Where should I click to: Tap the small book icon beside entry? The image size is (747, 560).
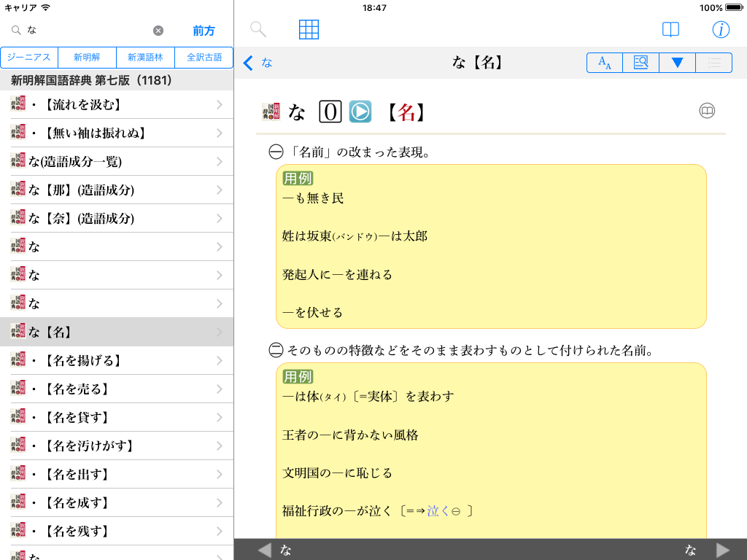point(707,111)
